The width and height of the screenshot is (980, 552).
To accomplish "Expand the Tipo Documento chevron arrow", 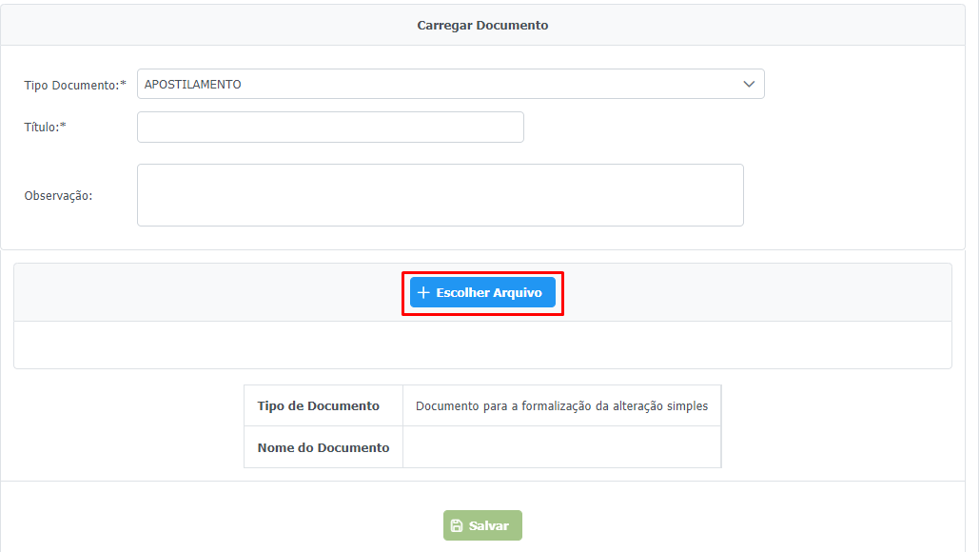I will 749,84.
